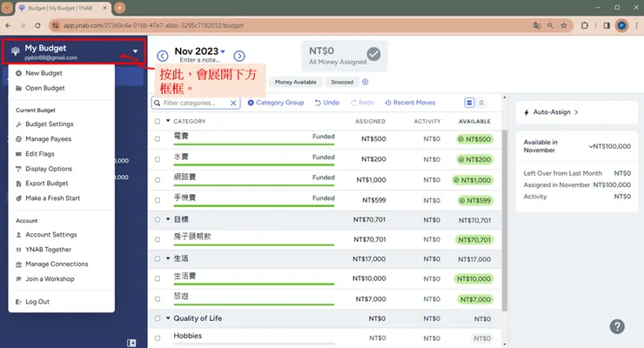Image resolution: width=644 pixels, height=348 pixels.
Task: Click the translate page icon in address bar
Action: 537,25
